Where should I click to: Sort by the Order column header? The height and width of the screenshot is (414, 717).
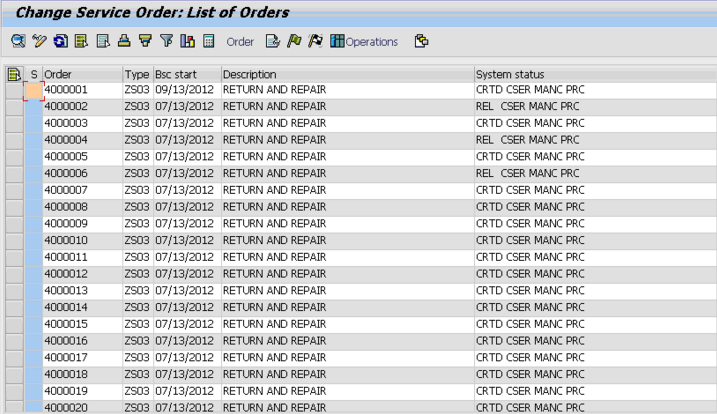tap(83, 74)
